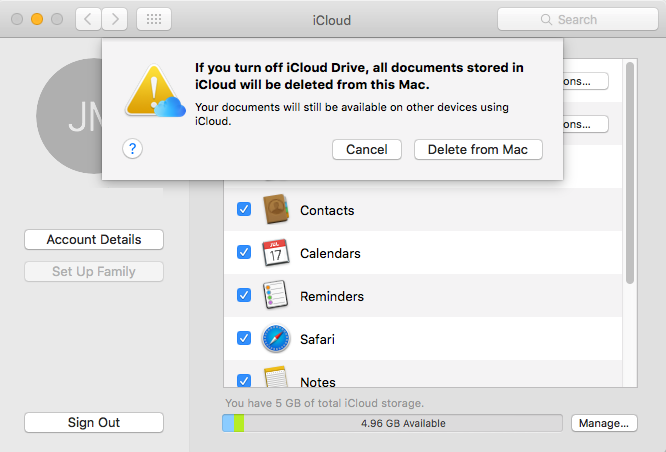Click the Reminders label

(332, 296)
